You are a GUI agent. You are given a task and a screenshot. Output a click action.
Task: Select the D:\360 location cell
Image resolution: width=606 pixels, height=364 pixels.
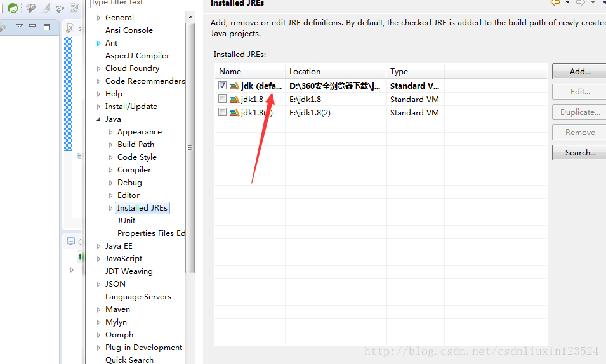[334, 86]
